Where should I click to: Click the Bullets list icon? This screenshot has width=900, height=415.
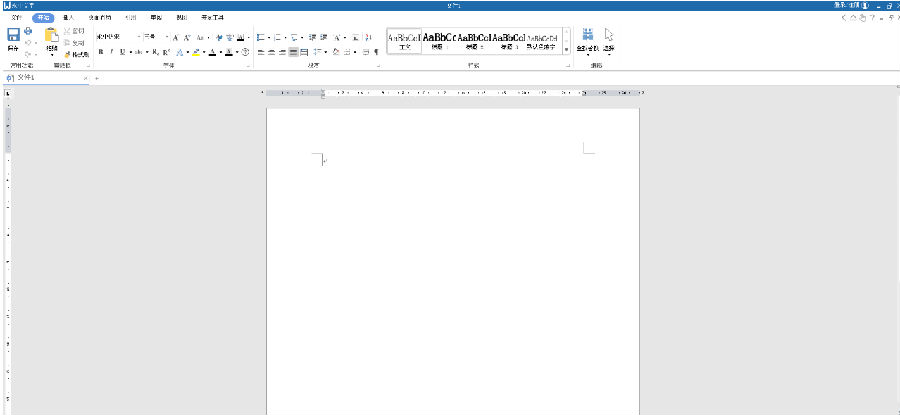(x=260, y=38)
